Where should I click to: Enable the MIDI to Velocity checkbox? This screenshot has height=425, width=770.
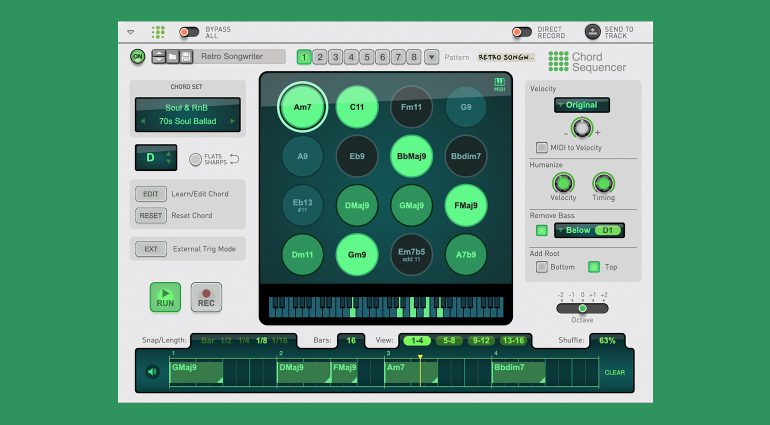pyautogui.click(x=541, y=147)
